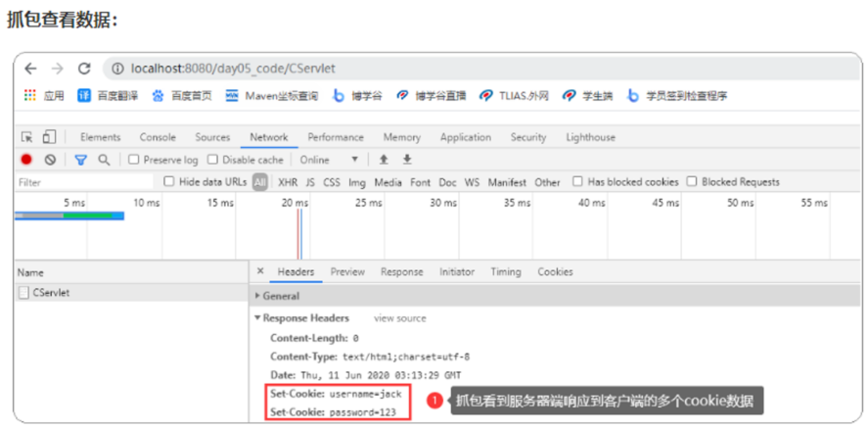Open network search magnifier icon

click(104, 160)
